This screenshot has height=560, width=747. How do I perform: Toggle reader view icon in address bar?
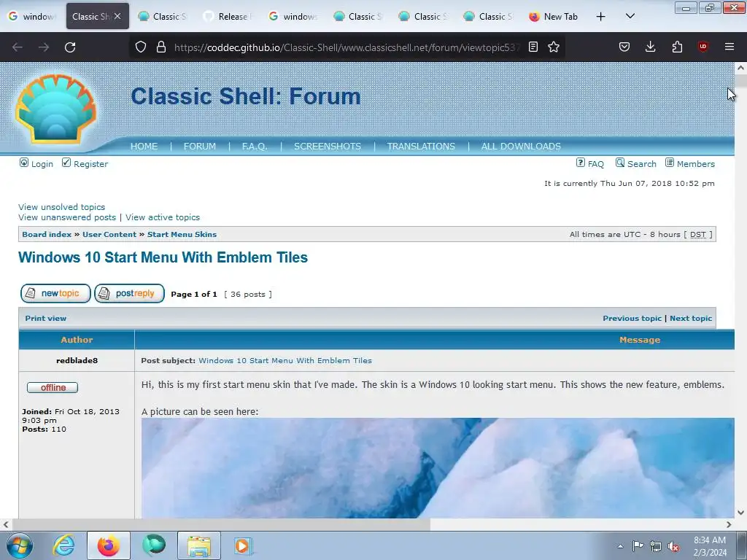[533, 47]
